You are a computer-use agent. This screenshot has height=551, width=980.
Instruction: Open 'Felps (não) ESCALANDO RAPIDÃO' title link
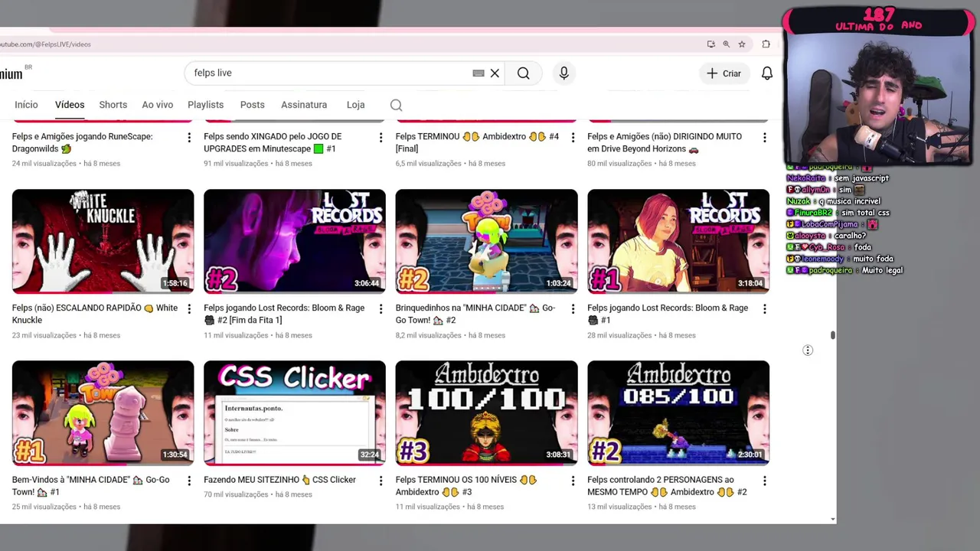(95, 314)
